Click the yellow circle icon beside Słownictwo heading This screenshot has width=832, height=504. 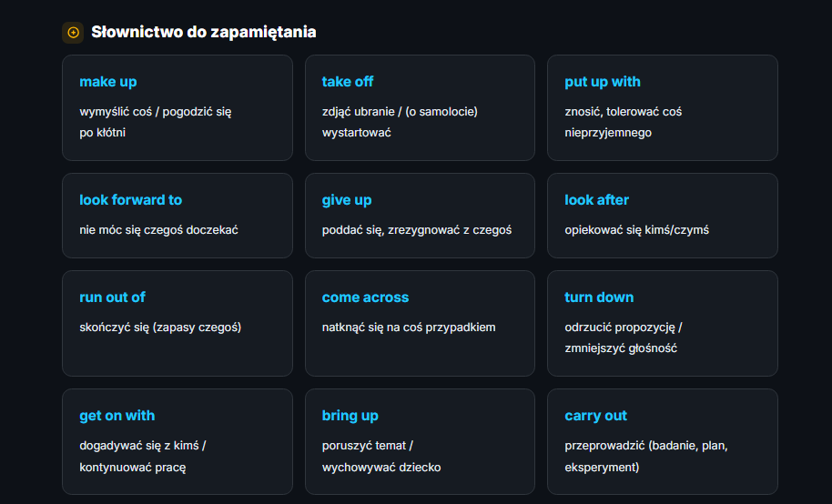click(73, 33)
